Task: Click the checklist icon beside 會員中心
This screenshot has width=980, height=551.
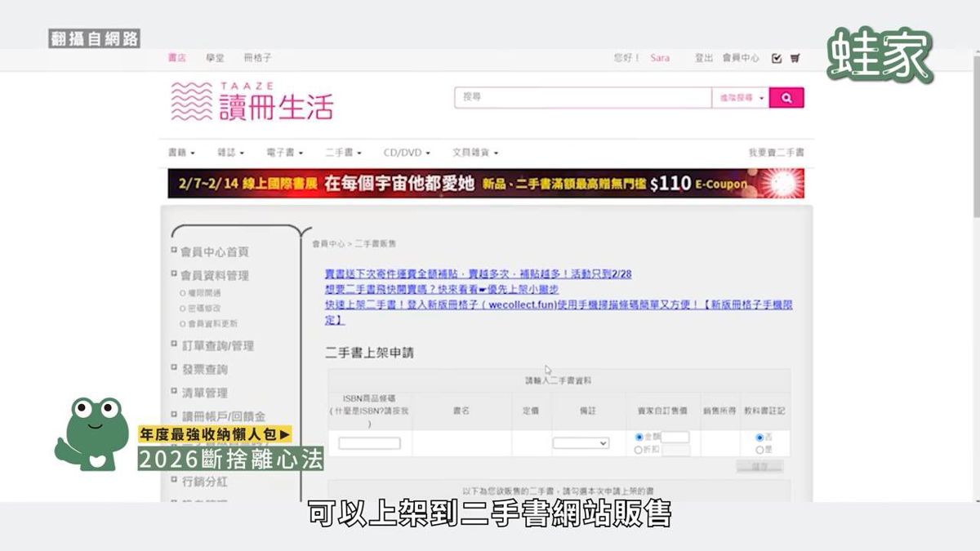Action: (x=777, y=58)
